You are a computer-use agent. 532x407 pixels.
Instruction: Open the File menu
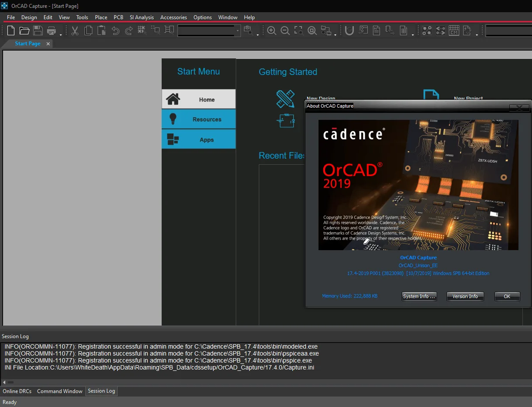pyautogui.click(x=11, y=17)
